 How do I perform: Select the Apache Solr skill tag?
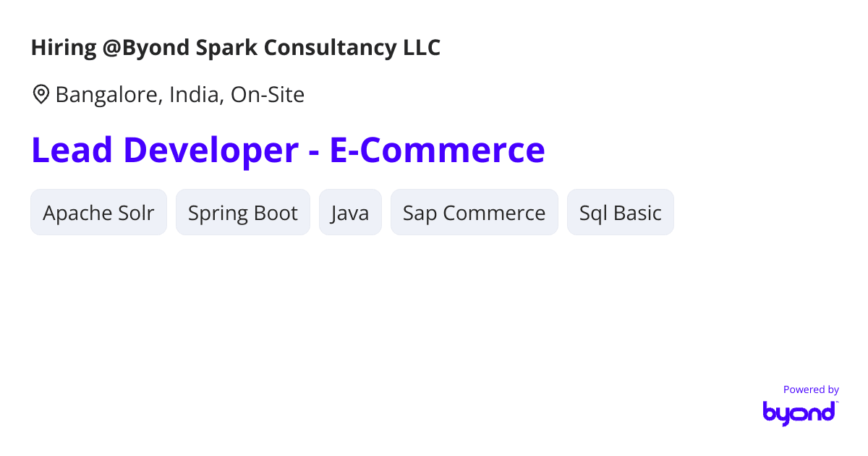pyautogui.click(x=98, y=213)
